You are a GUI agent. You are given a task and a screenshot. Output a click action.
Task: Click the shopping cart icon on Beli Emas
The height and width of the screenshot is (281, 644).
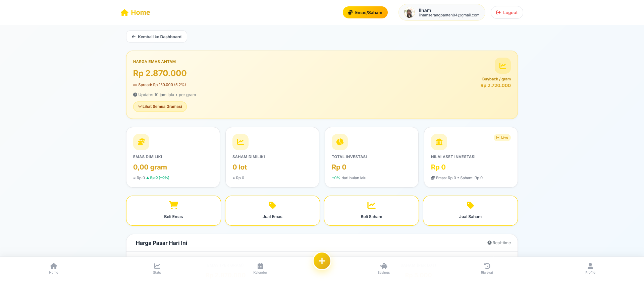pos(173,205)
